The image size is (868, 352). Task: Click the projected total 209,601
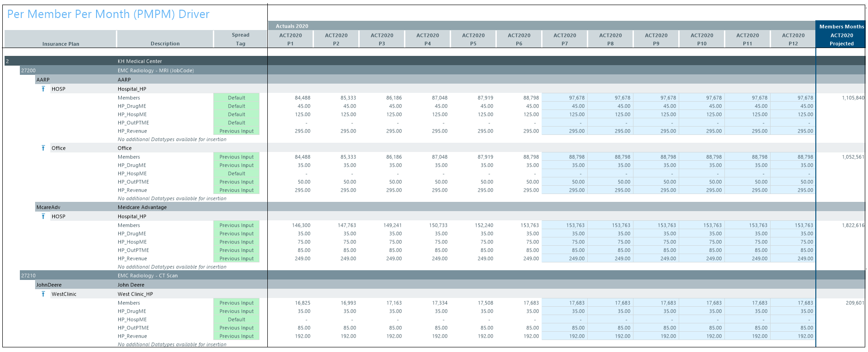coord(855,303)
